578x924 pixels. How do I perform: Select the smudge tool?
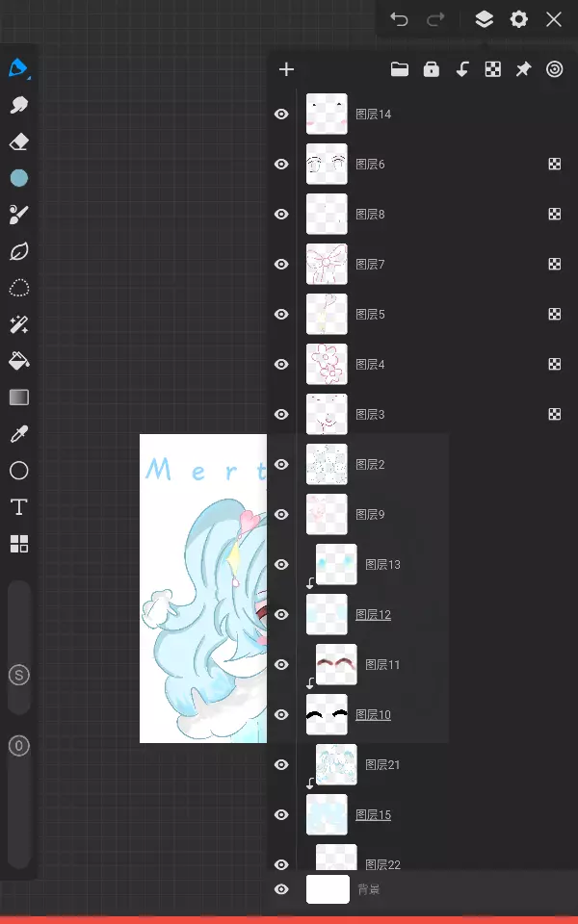click(x=19, y=105)
